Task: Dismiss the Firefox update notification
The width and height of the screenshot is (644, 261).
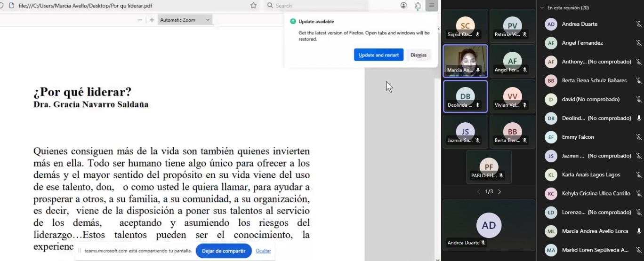Action: tap(418, 55)
